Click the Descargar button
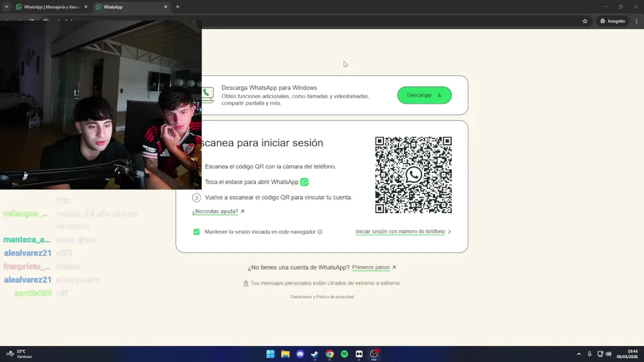The width and height of the screenshot is (644, 362). 424,95
